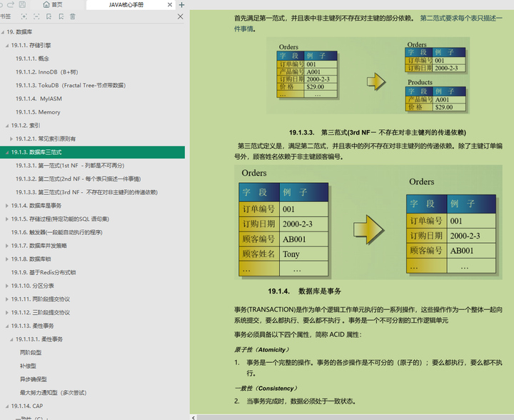Select the highlighted 19.1.3. 数据库三范式 bookmark

[x=92, y=152]
